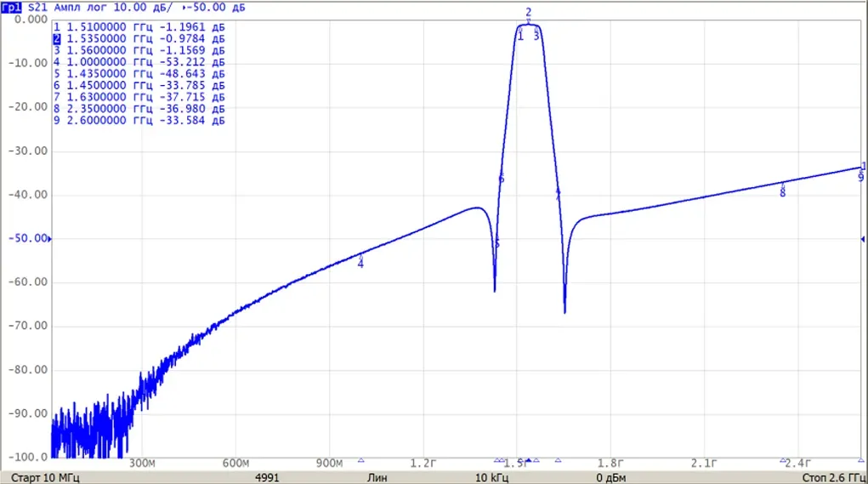The width and height of the screenshot is (868, 484).
Task: Select marker 8 row reading -36.980 дБ
Action: (139, 109)
